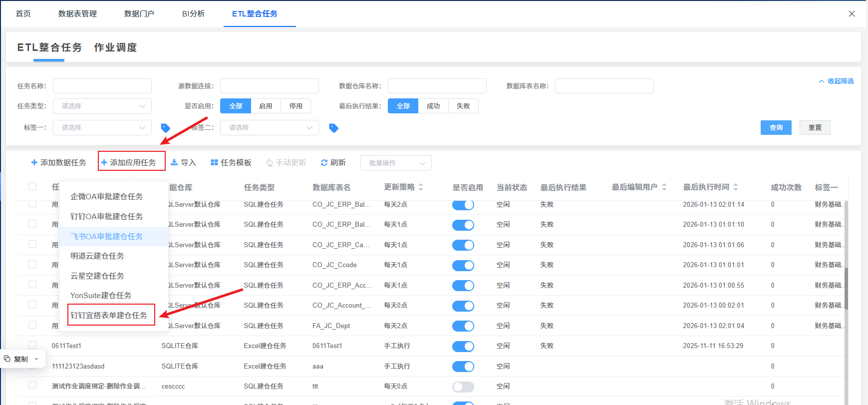Click the 重置 reset button

click(x=815, y=128)
